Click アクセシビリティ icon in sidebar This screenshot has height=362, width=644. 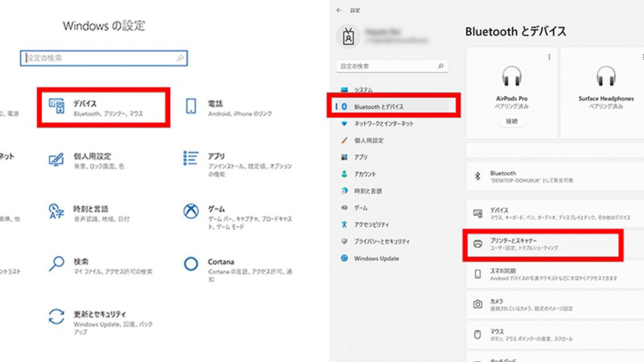pos(344,225)
